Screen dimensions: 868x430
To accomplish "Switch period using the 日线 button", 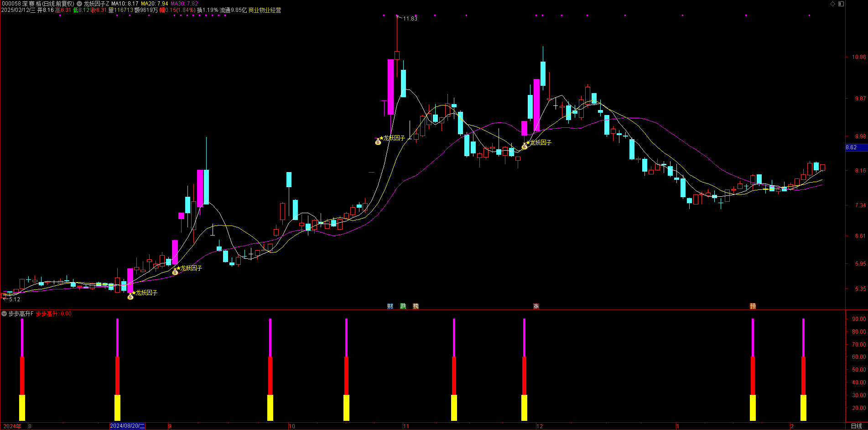I will coord(857,426).
